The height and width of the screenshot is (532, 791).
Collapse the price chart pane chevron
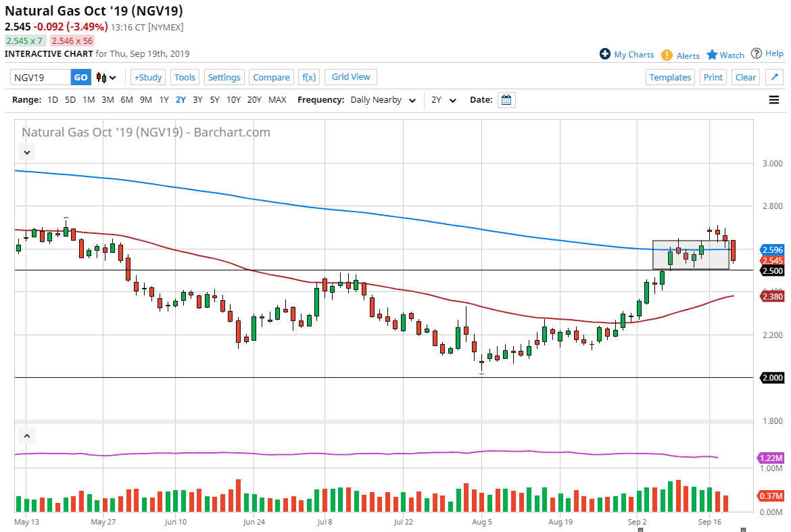click(26, 153)
